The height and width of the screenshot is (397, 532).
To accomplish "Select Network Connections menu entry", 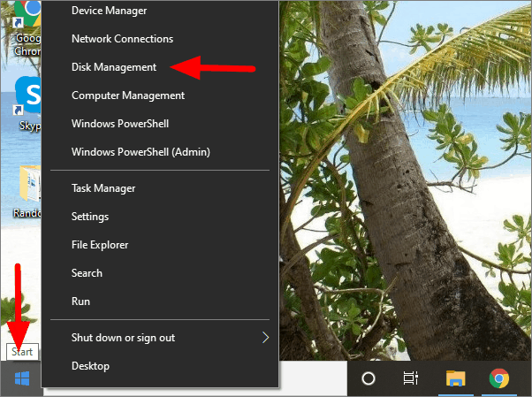I will [x=160, y=39].
